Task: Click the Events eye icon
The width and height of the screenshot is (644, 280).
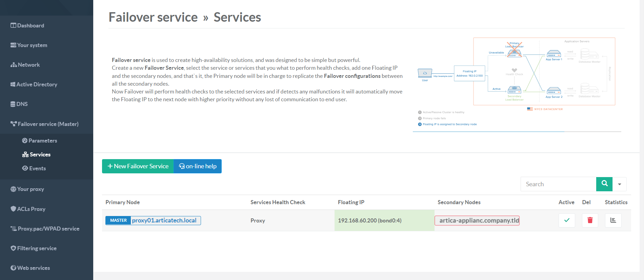Action: click(25, 168)
